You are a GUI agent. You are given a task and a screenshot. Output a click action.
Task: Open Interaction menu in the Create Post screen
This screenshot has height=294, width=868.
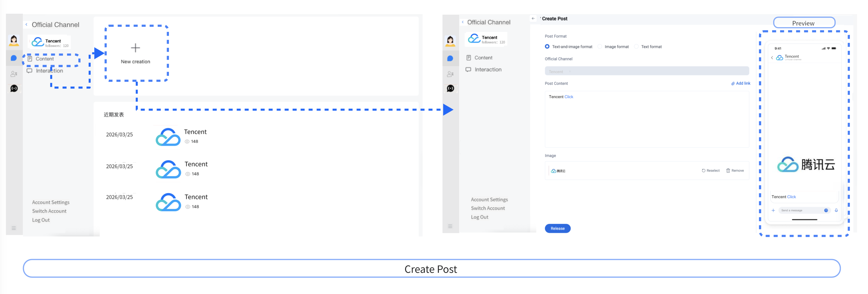coord(488,70)
